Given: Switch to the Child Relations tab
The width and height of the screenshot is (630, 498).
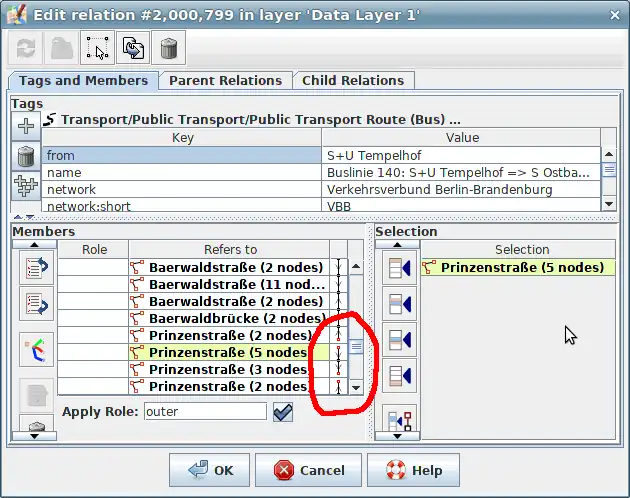Looking at the screenshot, I should pyautogui.click(x=353, y=80).
